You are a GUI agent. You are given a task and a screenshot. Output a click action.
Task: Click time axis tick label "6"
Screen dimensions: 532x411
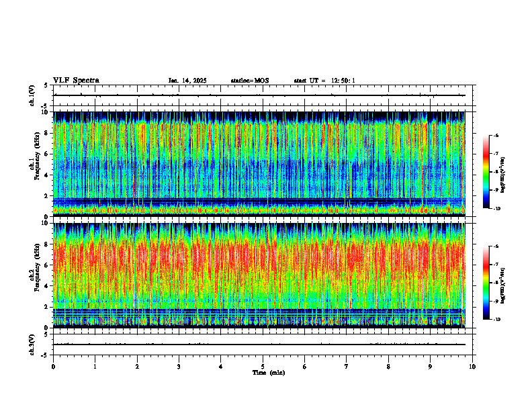click(x=305, y=367)
